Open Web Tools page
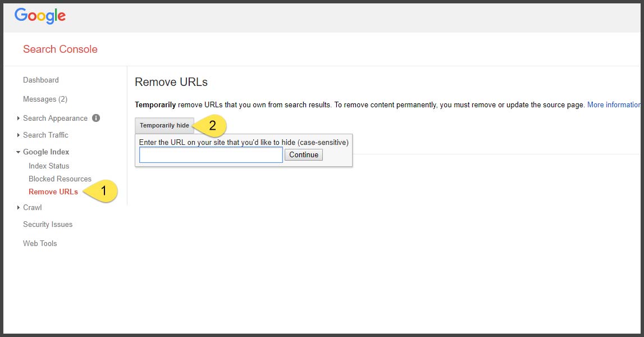This screenshot has width=644, height=337. pos(40,243)
